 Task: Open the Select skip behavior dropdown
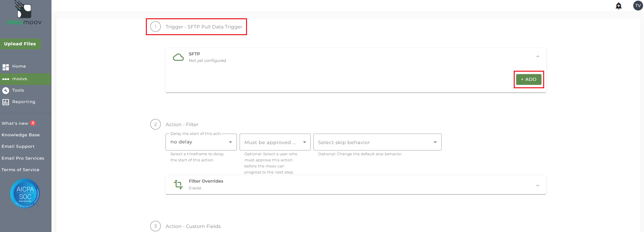point(377,142)
